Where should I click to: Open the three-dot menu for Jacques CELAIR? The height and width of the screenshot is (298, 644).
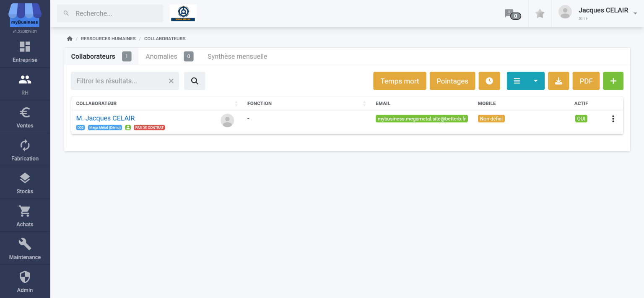(x=613, y=119)
